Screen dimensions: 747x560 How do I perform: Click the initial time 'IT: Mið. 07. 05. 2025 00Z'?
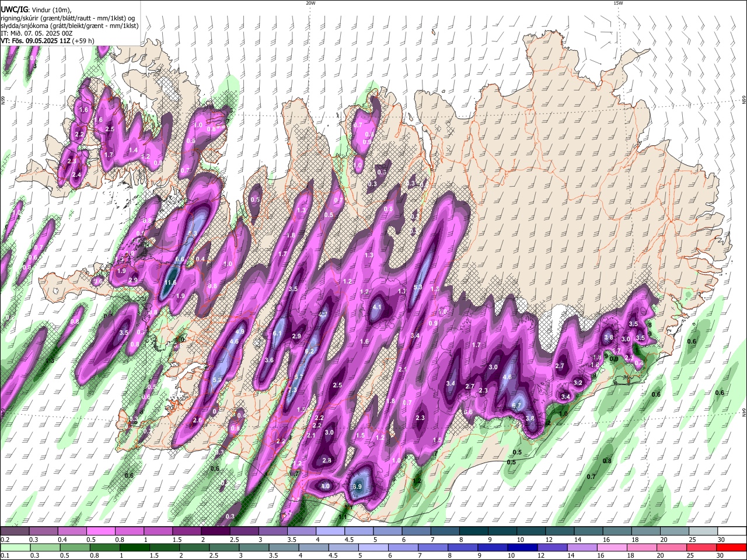click(x=37, y=33)
